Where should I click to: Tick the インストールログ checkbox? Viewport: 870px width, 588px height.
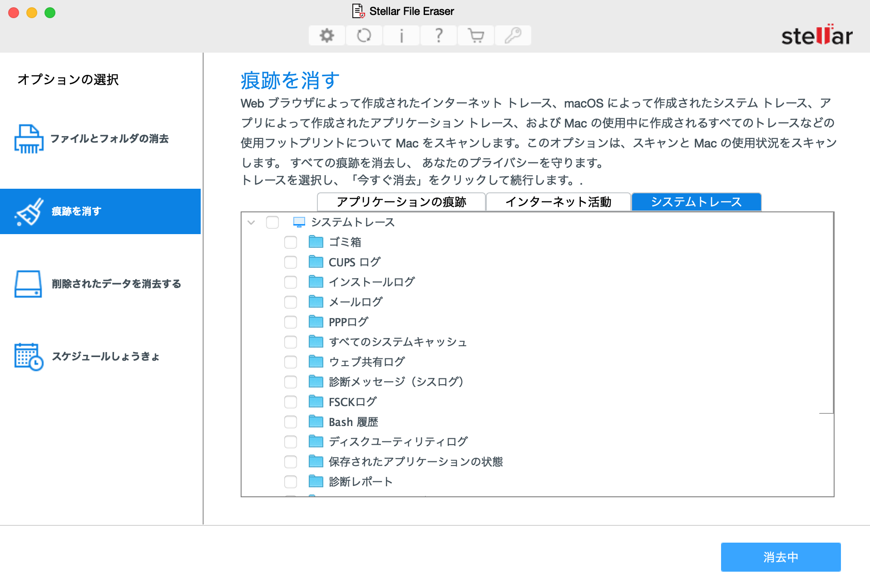(291, 282)
